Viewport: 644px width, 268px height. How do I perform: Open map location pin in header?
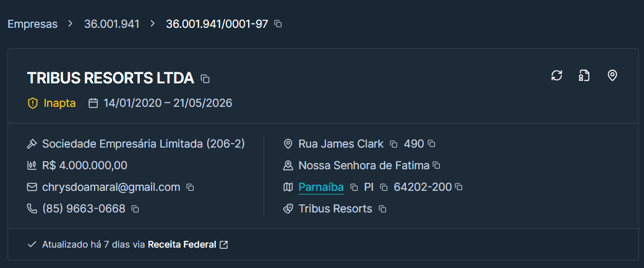(x=612, y=75)
